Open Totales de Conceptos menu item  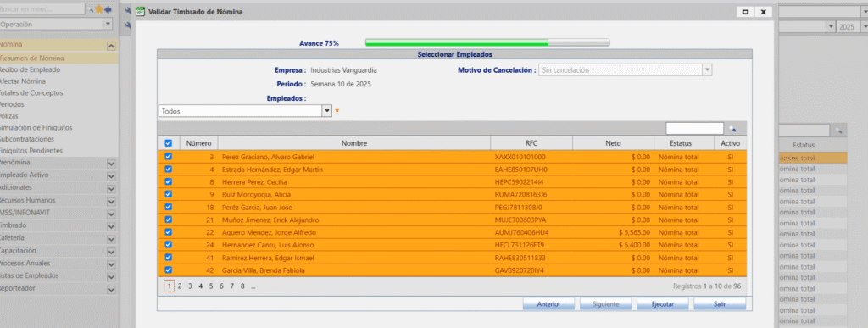point(31,93)
